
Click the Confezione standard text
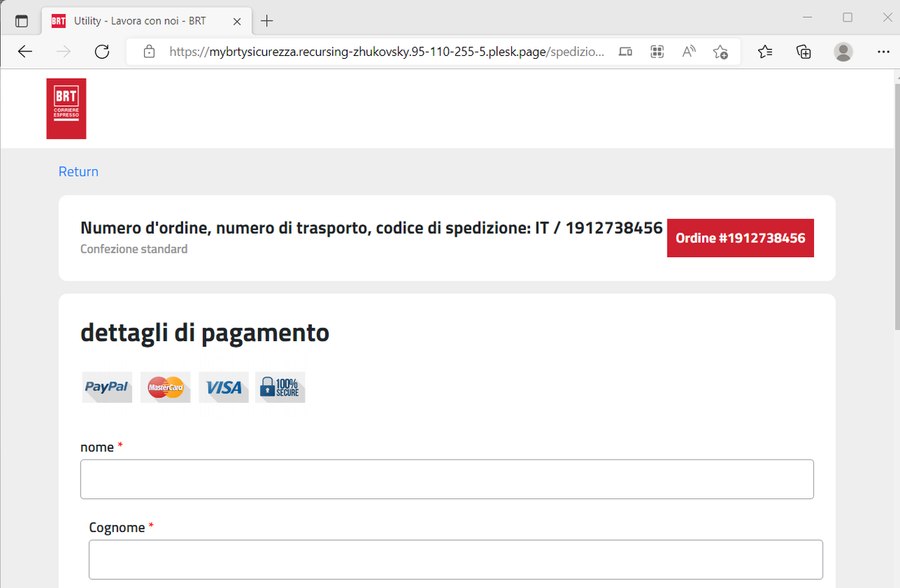[x=134, y=249]
